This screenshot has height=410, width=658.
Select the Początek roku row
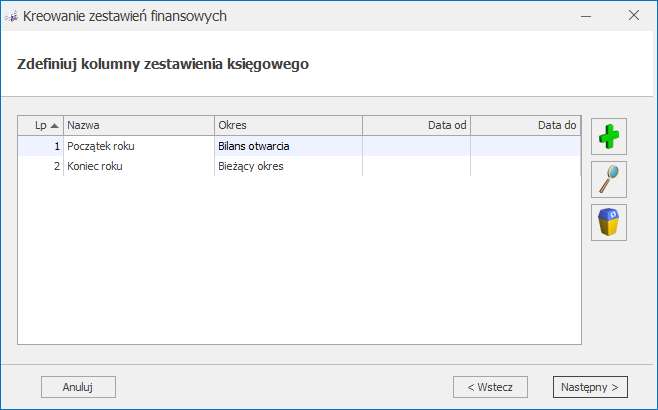tap(101, 146)
